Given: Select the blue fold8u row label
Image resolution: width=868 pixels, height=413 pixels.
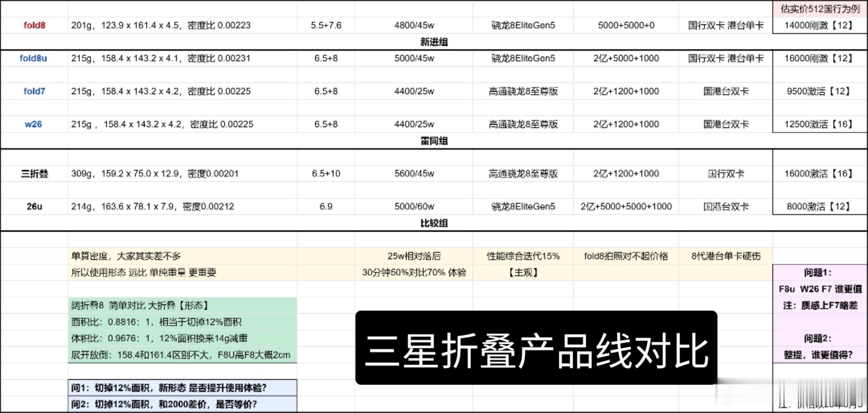Looking at the screenshot, I should pyautogui.click(x=34, y=58).
